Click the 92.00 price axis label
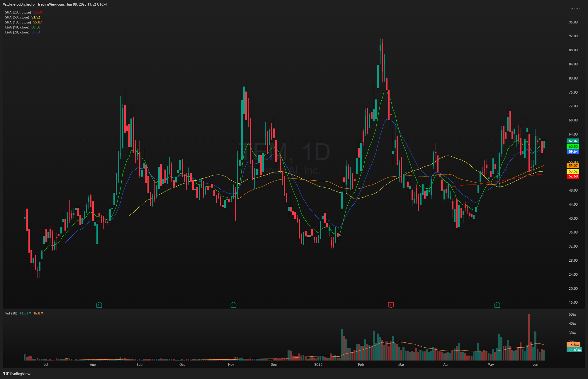This screenshot has height=379, width=588. point(573,36)
